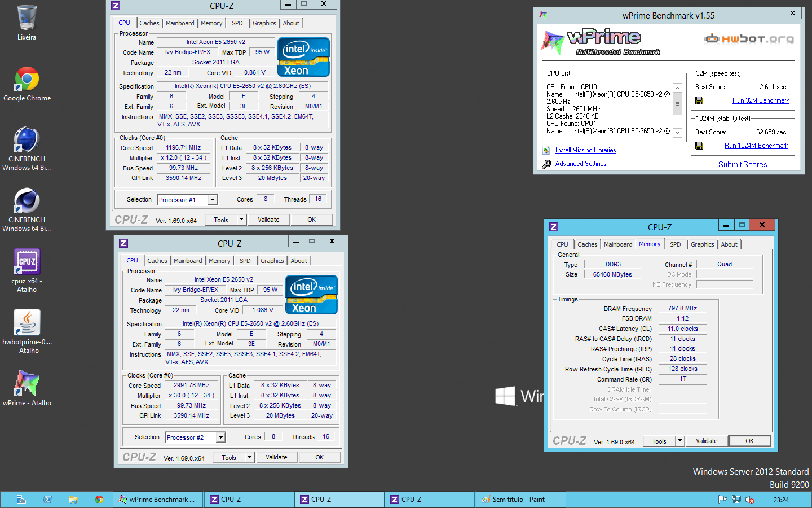Open Server Manager from the taskbar
The image size is (812, 508).
21,500
